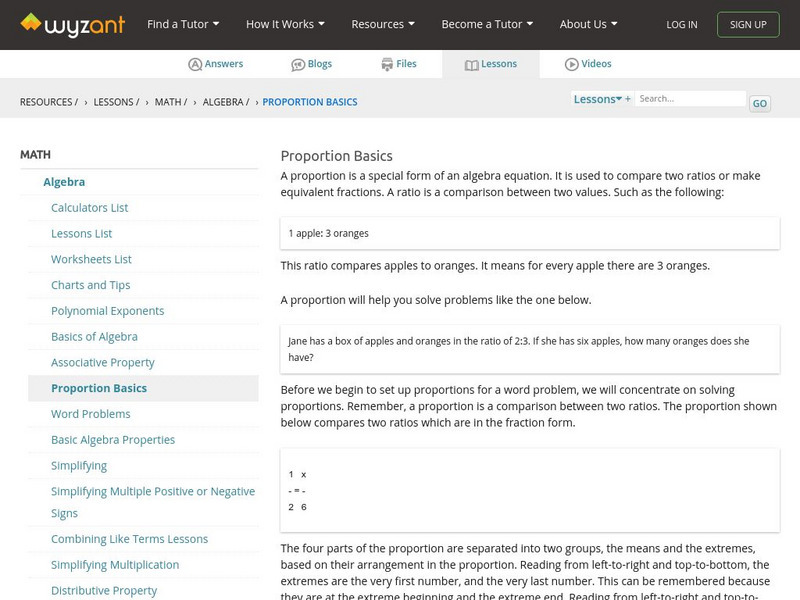The image size is (800, 600).
Task: Click the Wyzant logo
Action: click(72, 24)
